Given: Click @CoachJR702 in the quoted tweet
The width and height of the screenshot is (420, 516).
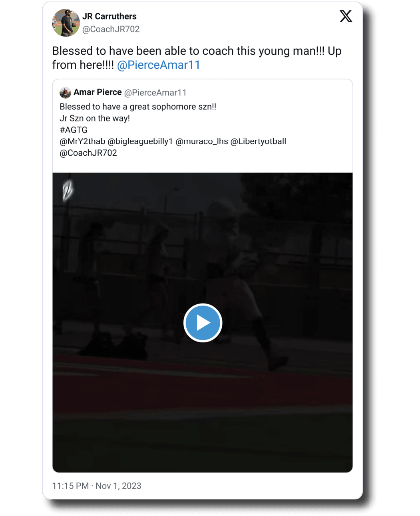Looking at the screenshot, I should point(88,153).
